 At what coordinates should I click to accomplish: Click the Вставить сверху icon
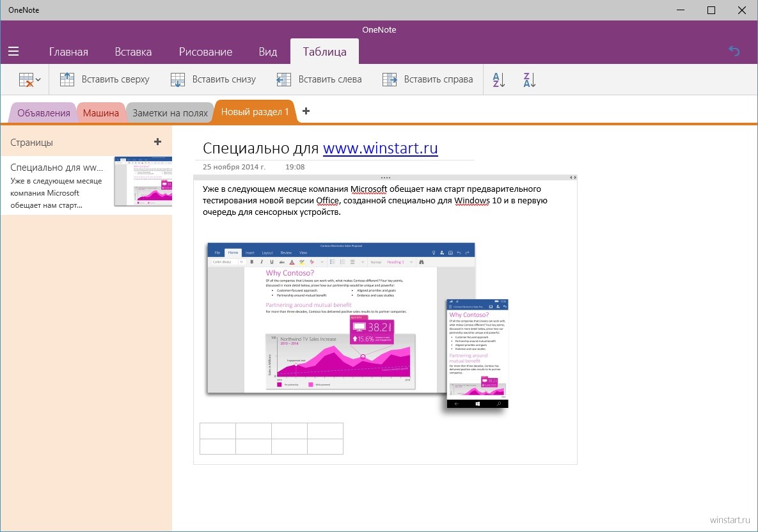[x=67, y=79]
